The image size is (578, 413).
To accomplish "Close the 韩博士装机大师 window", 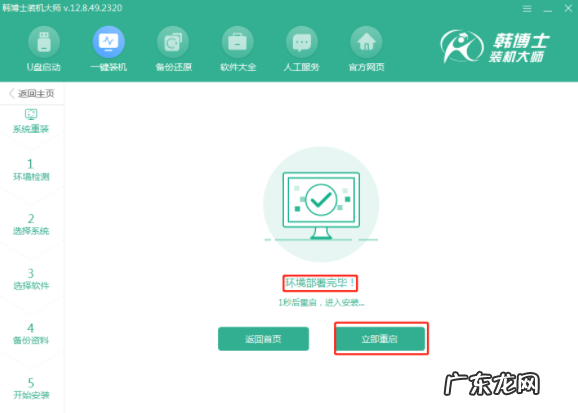I will (x=568, y=8).
